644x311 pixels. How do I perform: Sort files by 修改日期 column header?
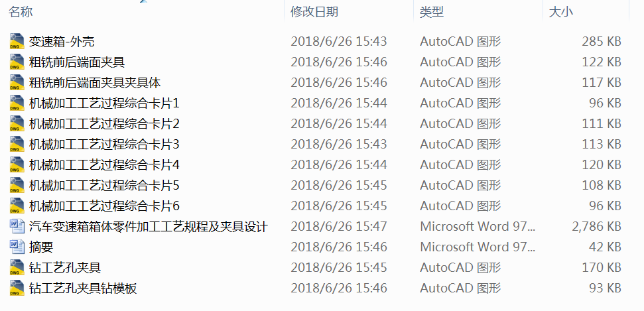pos(314,12)
